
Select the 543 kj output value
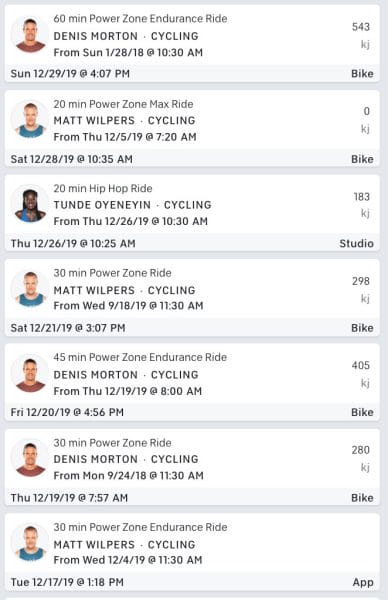[x=361, y=27]
